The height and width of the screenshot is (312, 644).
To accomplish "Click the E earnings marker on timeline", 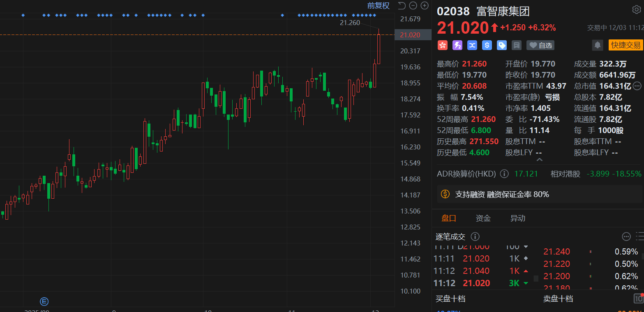I will [x=44, y=302].
